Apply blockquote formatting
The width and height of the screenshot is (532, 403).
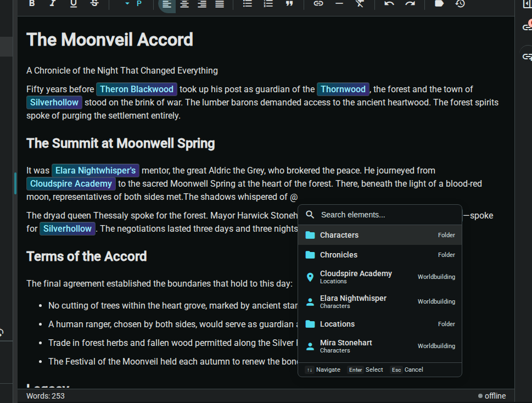(289, 4)
